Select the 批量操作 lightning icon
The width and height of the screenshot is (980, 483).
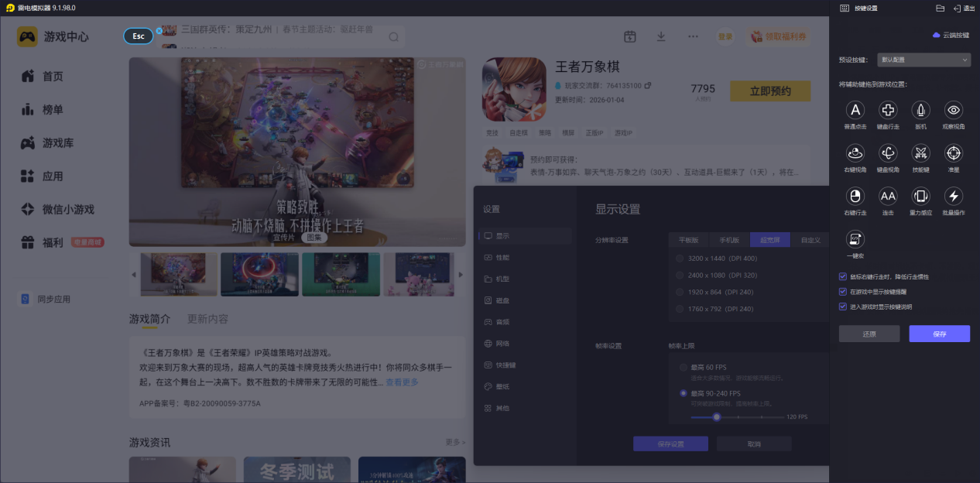(x=954, y=196)
